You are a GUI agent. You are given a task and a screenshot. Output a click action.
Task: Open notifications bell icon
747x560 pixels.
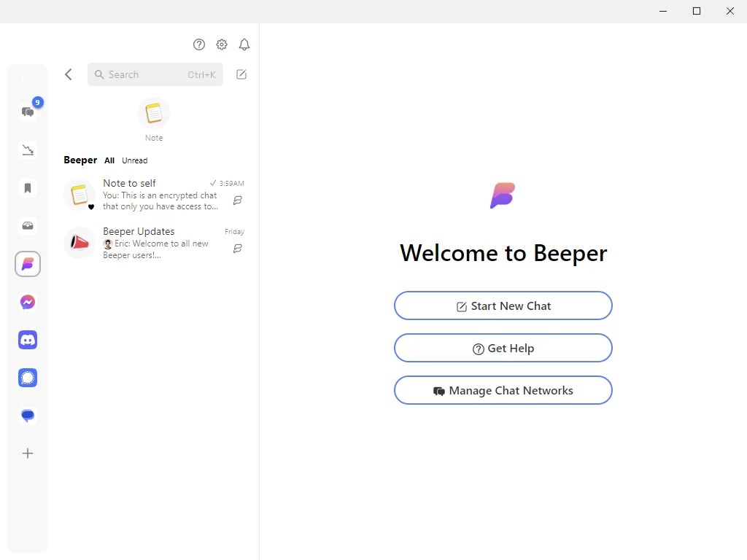pyautogui.click(x=244, y=44)
